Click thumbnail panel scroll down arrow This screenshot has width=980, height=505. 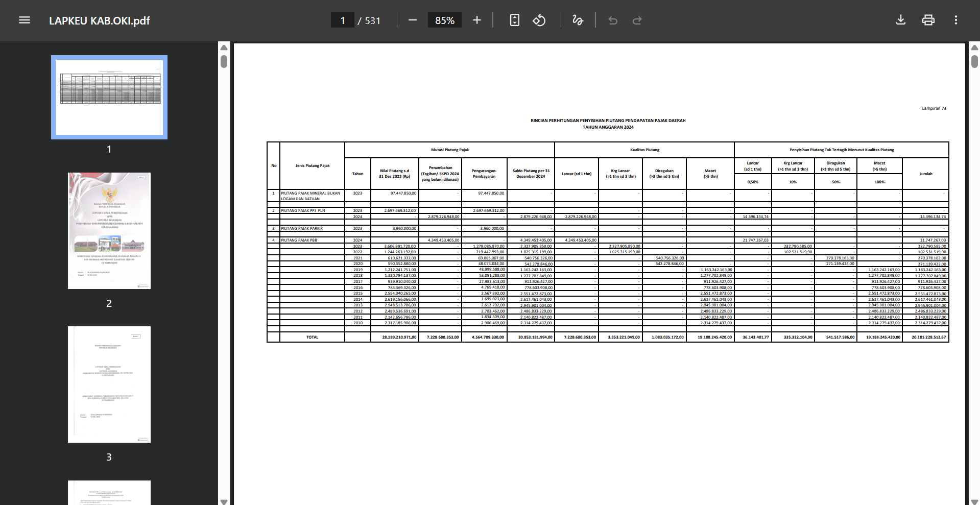coord(224,501)
